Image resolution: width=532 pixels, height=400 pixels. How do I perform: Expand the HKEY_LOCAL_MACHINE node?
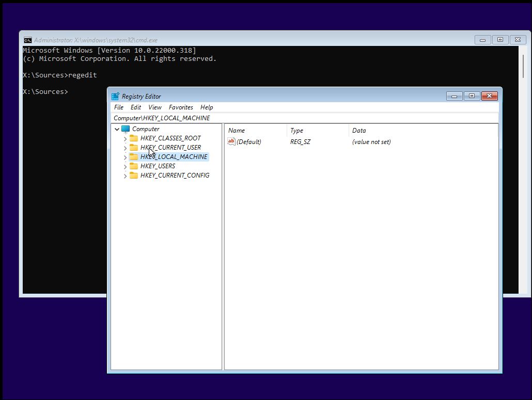(125, 157)
